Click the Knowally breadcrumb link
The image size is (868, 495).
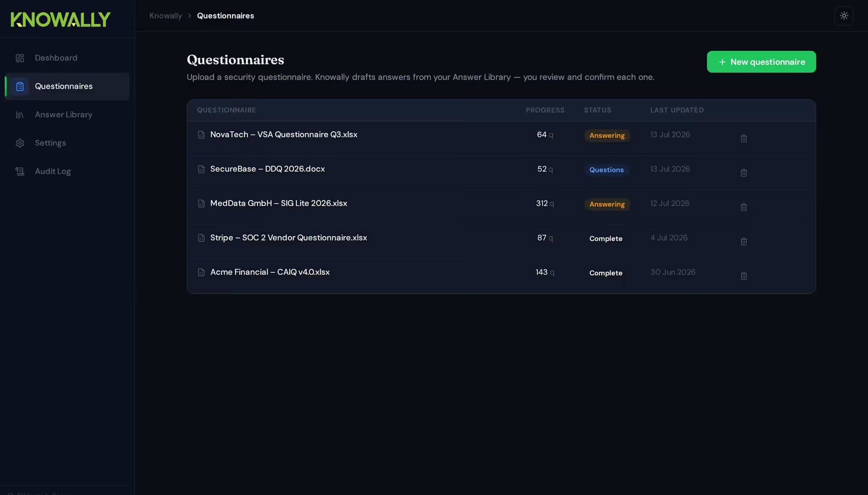pos(165,16)
